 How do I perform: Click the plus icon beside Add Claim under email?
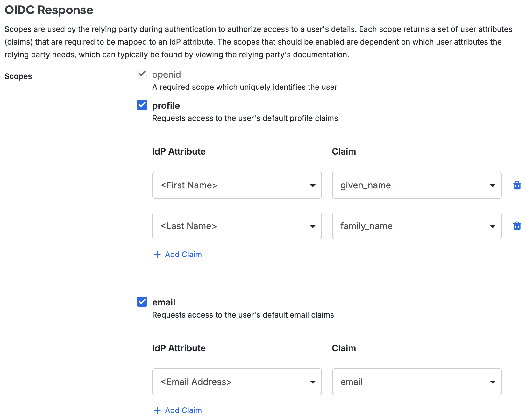pyautogui.click(x=157, y=410)
